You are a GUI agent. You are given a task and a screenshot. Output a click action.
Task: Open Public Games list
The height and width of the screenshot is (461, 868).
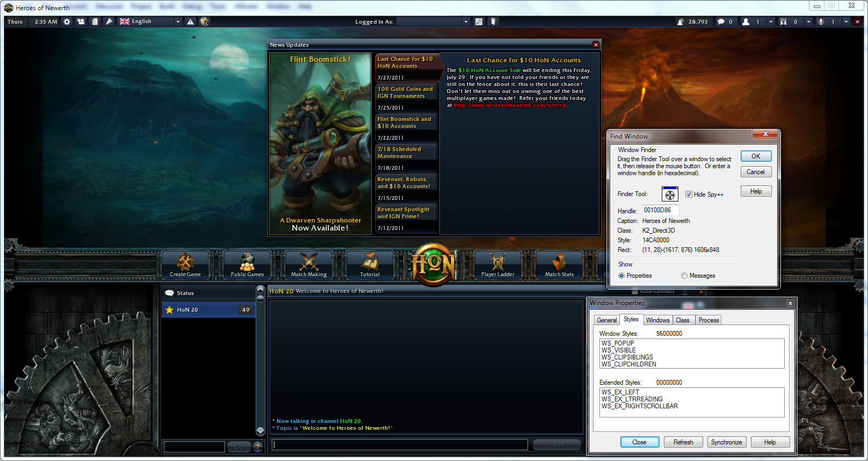point(247,265)
